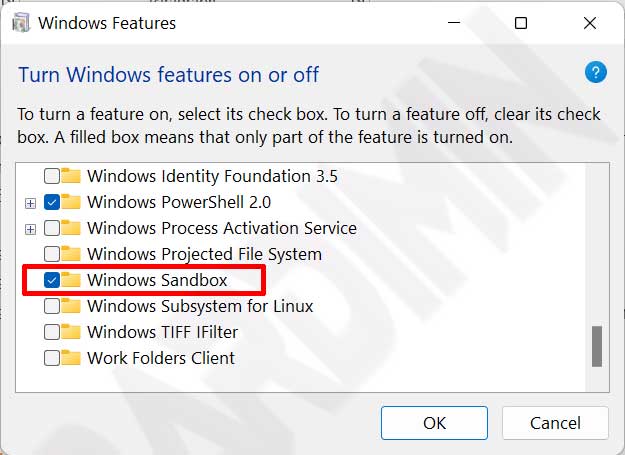The height and width of the screenshot is (455, 625).
Task: Click the feature list scrollbar thumb
Action: [597, 346]
